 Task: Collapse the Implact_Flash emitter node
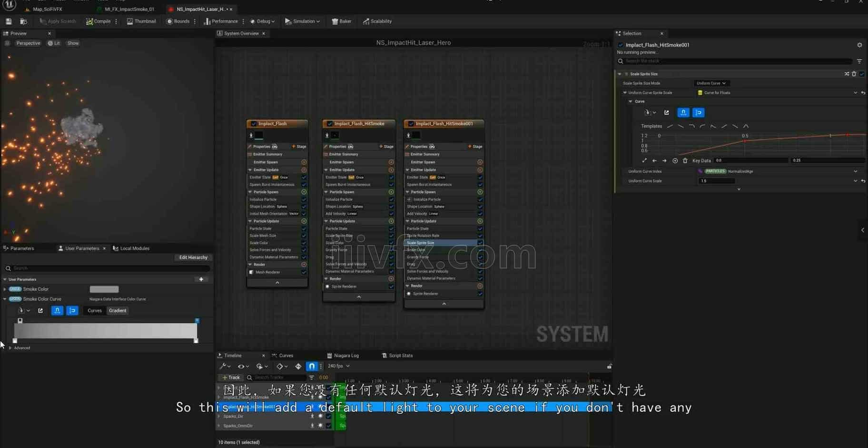pos(277,282)
